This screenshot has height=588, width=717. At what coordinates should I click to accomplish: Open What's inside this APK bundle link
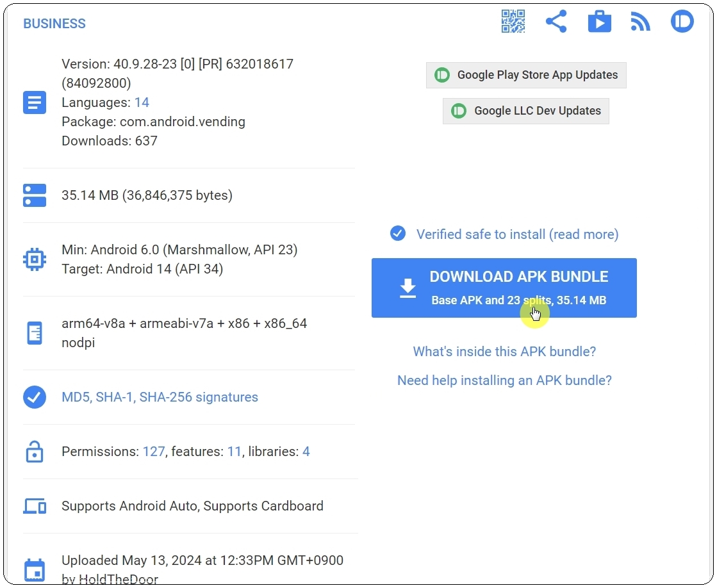click(504, 351)
